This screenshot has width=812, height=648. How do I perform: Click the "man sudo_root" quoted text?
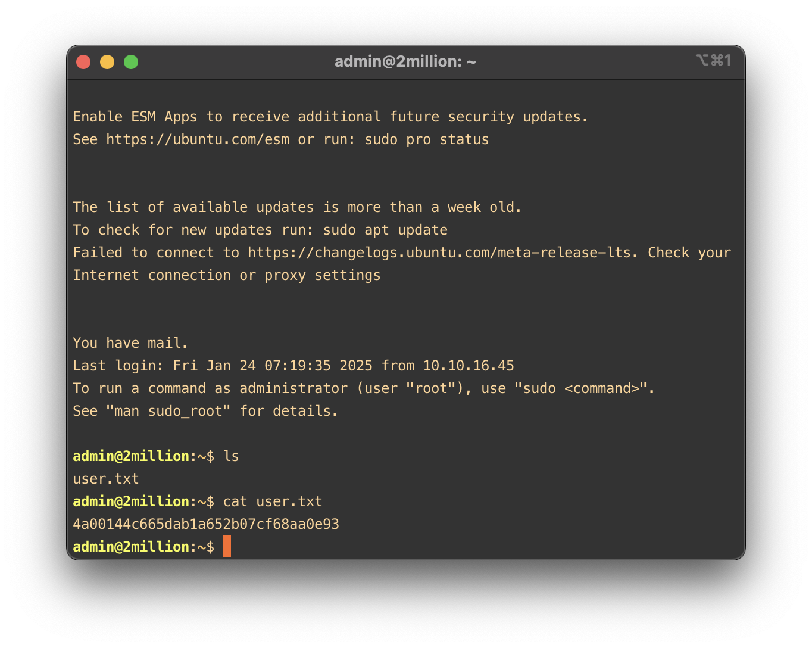(168, 411)
